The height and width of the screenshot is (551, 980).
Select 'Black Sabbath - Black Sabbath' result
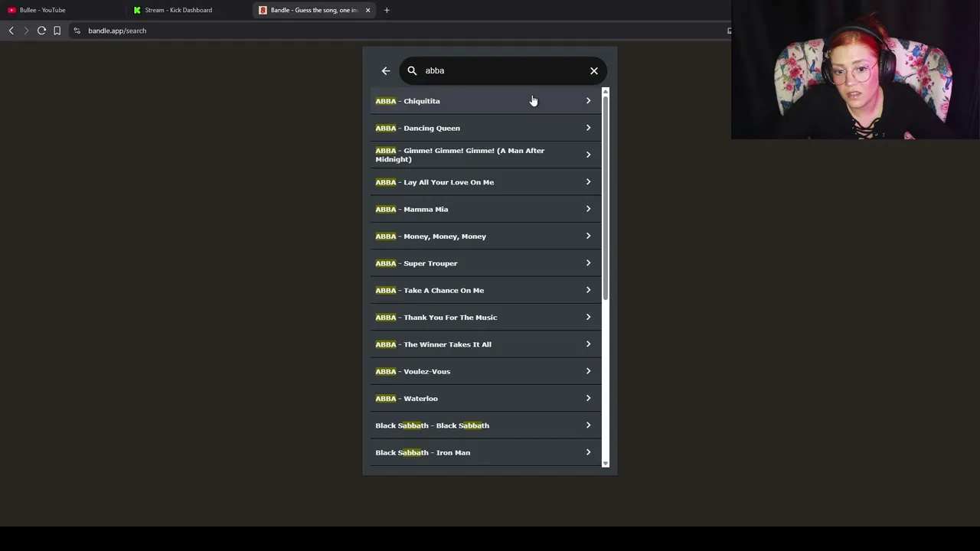click(x=485, y=425)
